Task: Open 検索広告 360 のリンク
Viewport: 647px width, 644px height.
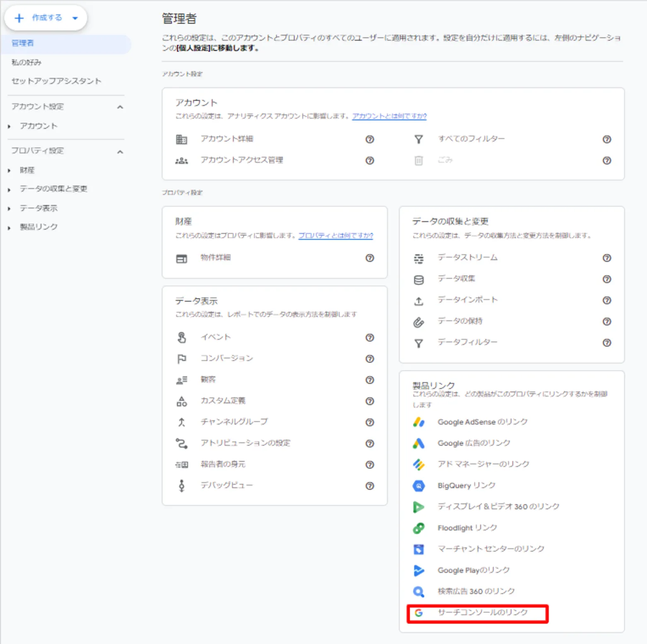Action: click(476, 591)
